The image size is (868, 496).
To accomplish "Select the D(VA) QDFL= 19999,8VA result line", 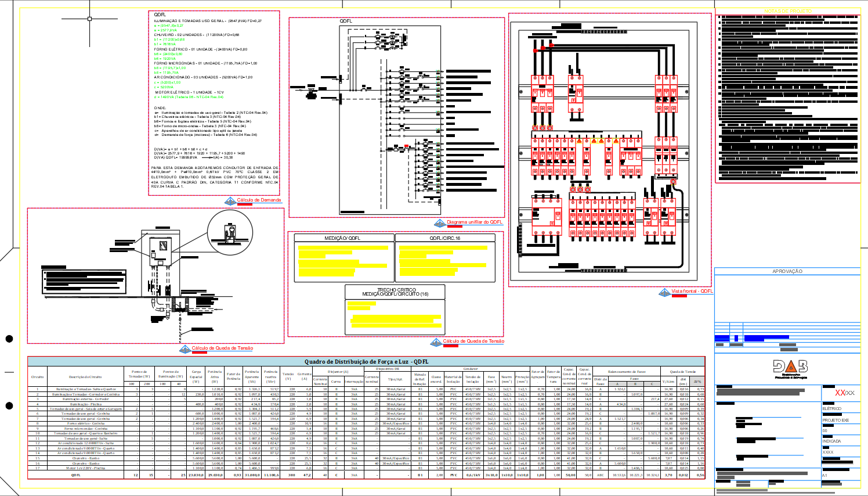I will 193,157.
